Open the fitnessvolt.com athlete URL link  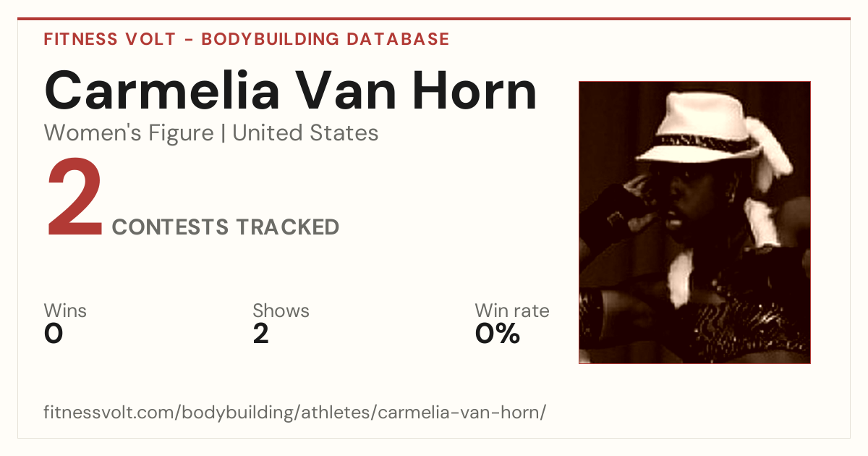(295, 413)
